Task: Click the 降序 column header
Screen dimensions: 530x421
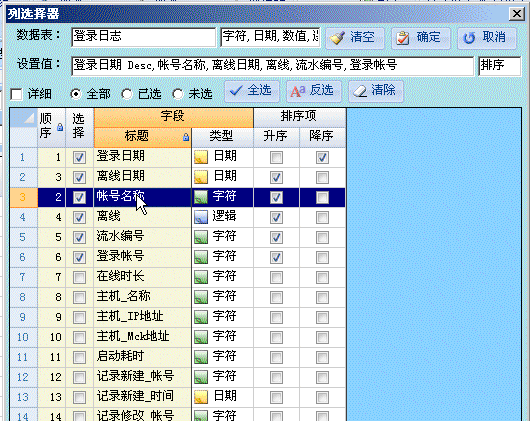Action: [322, 137]
